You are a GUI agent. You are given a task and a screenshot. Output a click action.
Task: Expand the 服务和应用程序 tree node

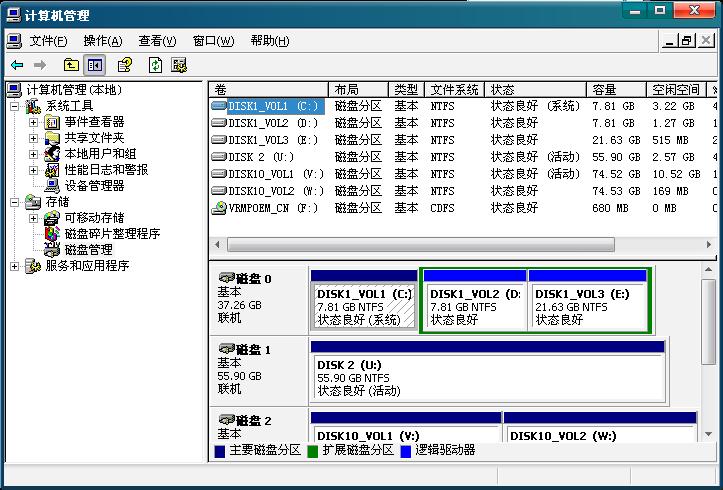coord(15,266)
